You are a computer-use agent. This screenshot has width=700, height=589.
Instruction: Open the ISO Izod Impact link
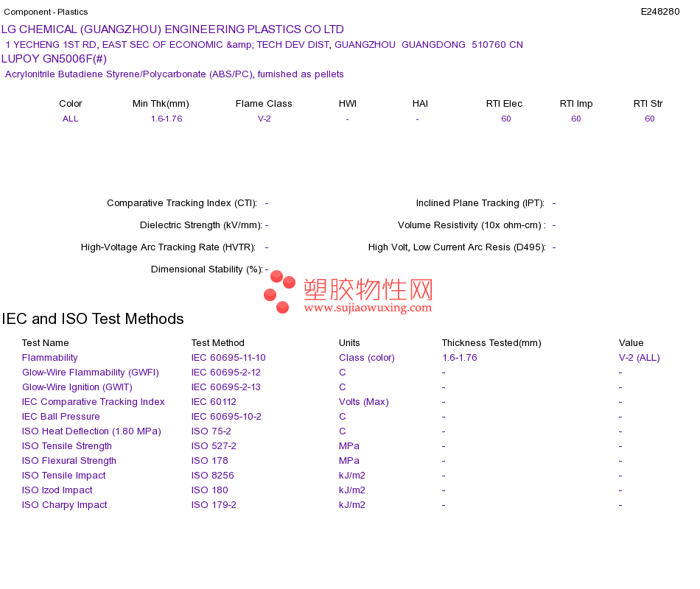click(57, 490)
